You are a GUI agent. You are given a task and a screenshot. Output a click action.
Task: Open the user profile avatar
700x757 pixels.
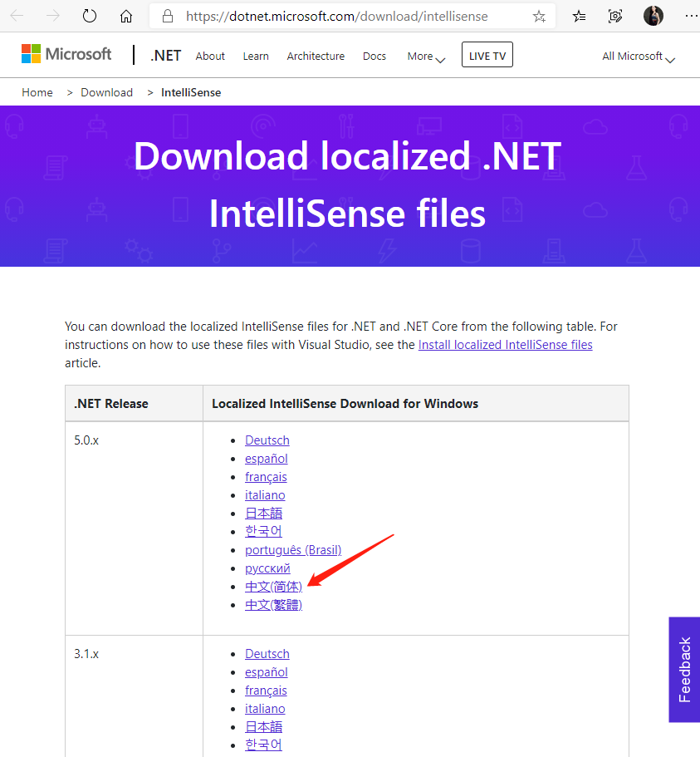653,16
